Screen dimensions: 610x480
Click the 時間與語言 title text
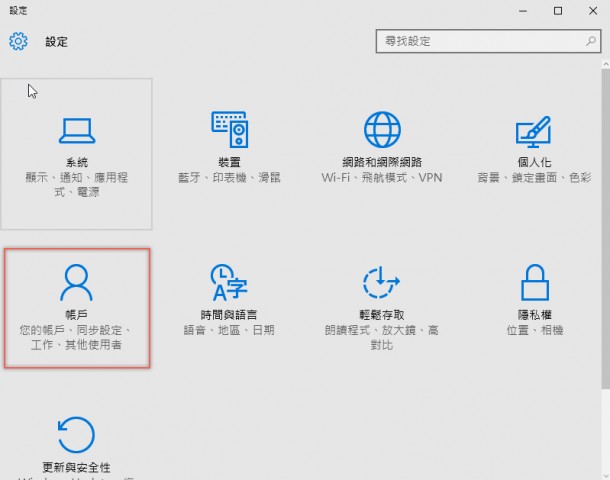click(229, 315)
